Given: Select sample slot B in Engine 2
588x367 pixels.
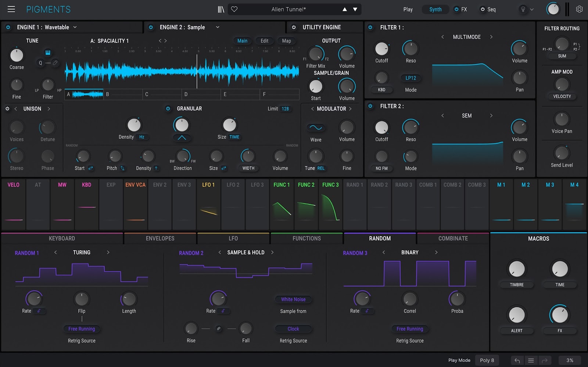Looking at the screenshot, I should click(x=123, y=94).
